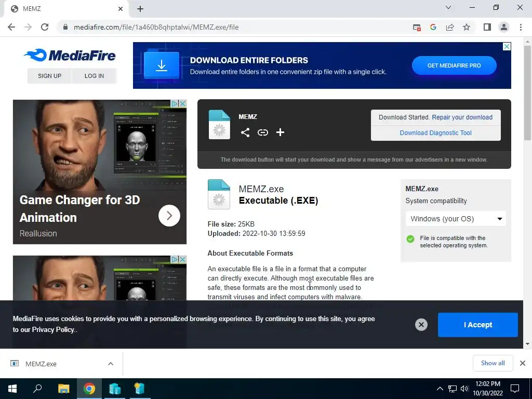Viewport: 532px width, 399px height.
Task: Click Show all downloads
Action: point(493,363)
